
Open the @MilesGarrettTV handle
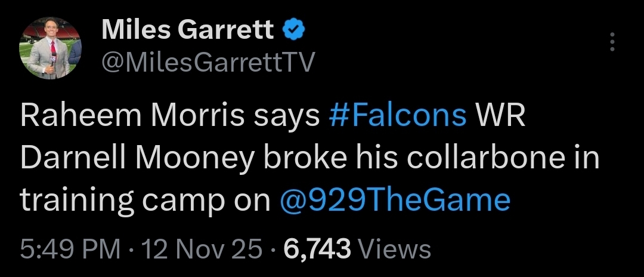[x=207, y=61]
